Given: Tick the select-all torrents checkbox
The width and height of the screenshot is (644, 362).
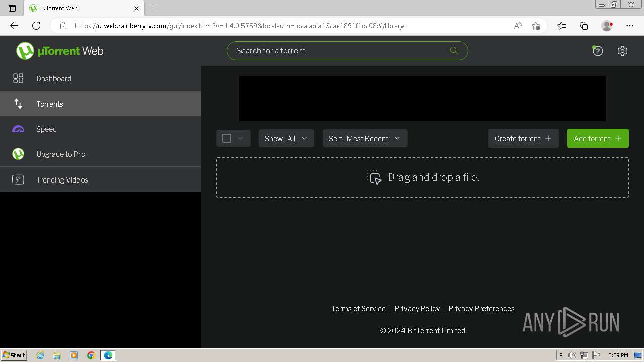Looking at the screenshot, I should [227, 138].
